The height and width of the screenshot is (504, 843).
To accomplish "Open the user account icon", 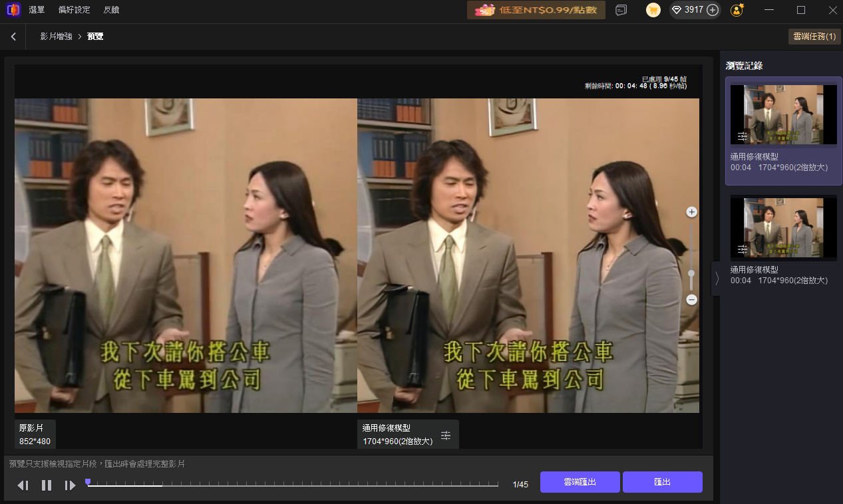I will [737, 10].
